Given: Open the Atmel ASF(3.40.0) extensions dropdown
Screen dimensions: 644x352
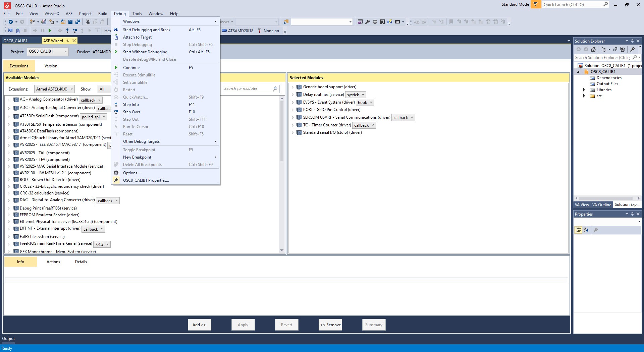Looking at the screenshot, I should [54, 89].
